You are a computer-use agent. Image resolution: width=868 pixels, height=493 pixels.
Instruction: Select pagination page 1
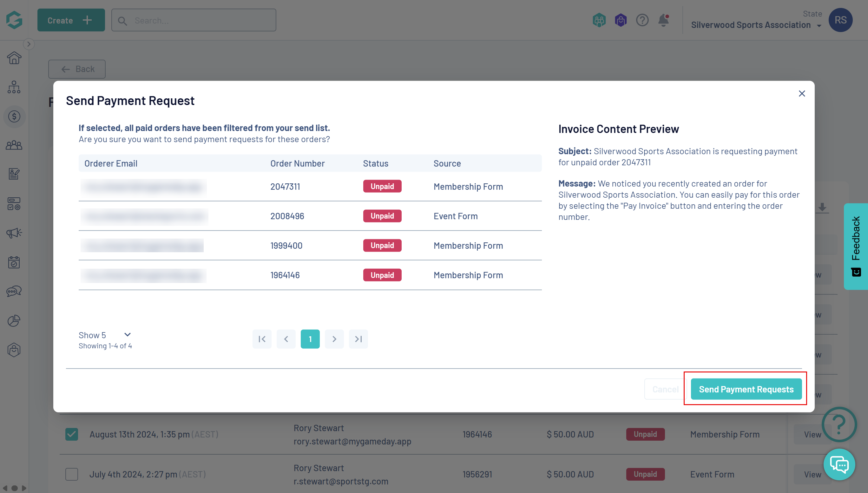click(310, 339)
